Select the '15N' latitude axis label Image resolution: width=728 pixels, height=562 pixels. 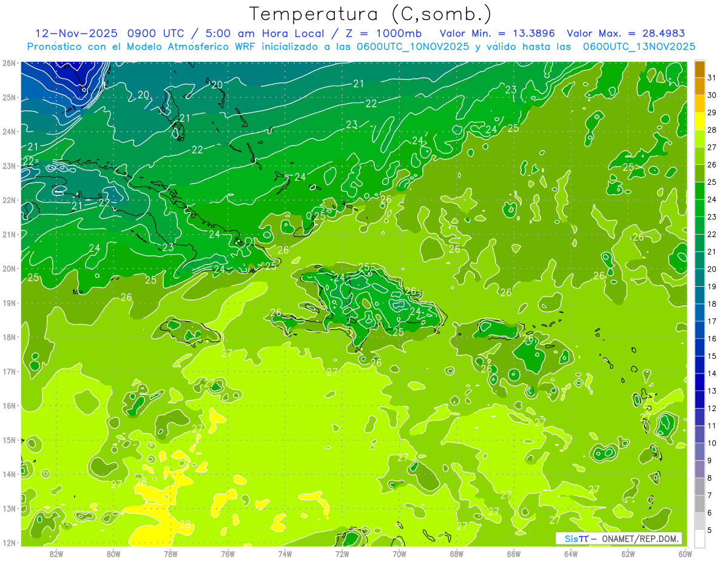click(9, 440)
